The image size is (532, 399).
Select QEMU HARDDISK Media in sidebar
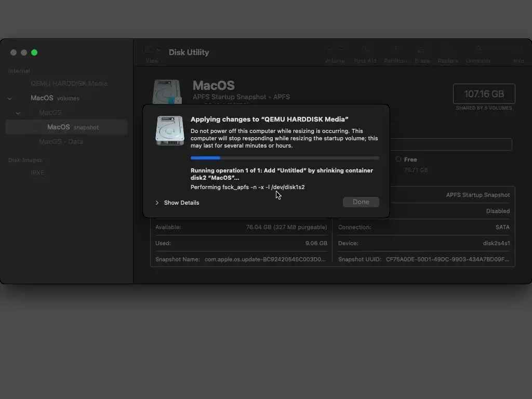tap(69, 84)
